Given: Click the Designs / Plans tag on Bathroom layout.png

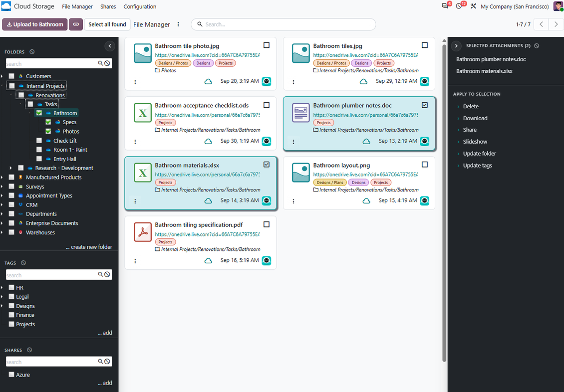Looking at the screenshot, I should 330,183.
